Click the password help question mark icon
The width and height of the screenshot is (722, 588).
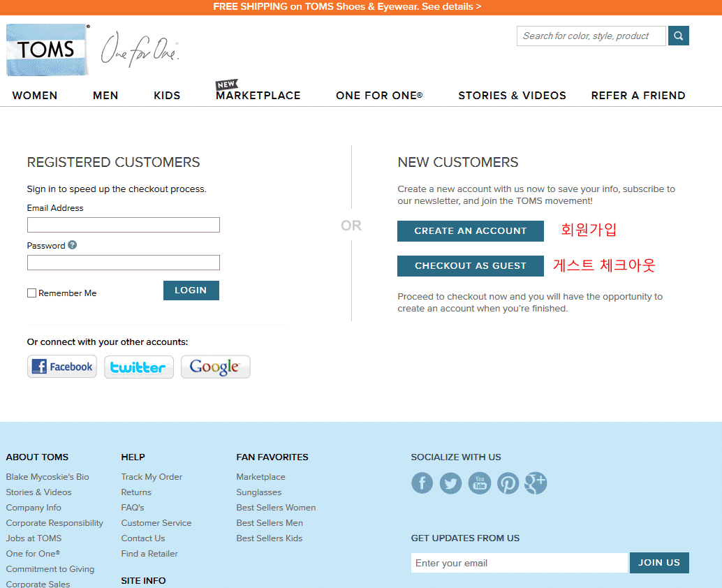click(72, 245)
